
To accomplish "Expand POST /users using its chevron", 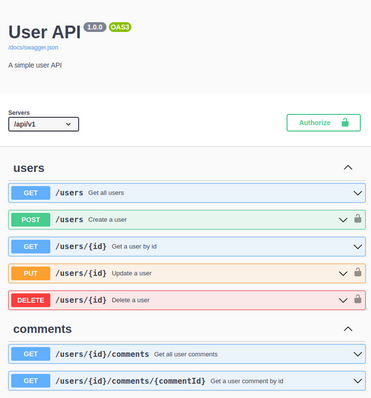I will pyautogui.click(x=343, y=220).
